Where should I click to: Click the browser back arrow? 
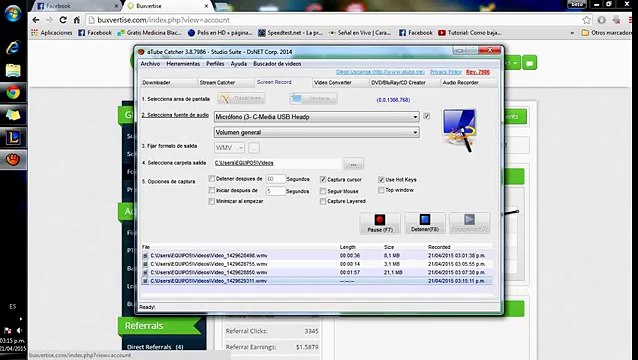pyautogui.click(x=36, y=20)
